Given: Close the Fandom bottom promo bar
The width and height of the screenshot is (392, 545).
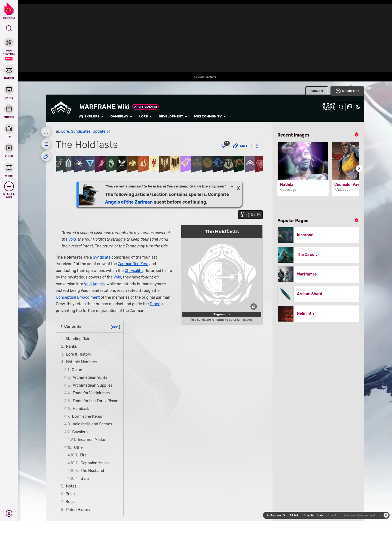Looking at the screenshot, I should click(x=386, y=515).
